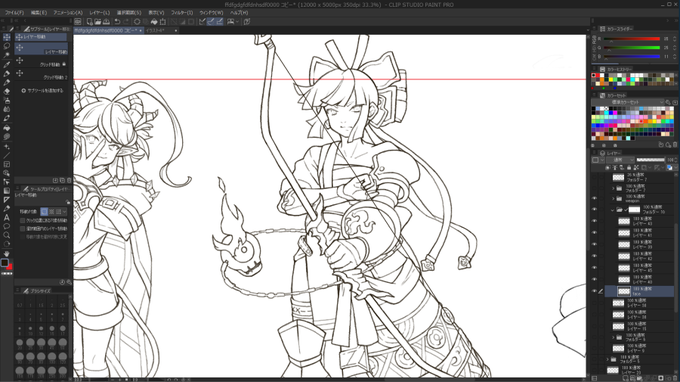Click the clear circle toolbar icon
The image size is (680, 382).
click(137, 21)
